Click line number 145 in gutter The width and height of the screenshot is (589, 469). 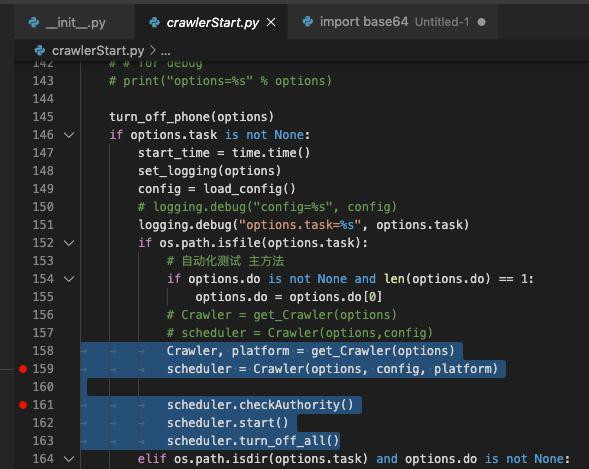point(43,117)
